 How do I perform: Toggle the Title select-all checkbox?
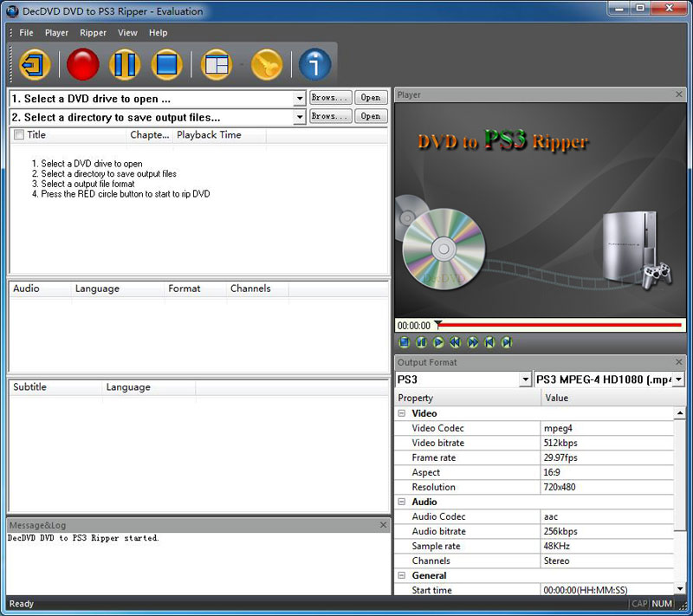pyautogui.click(x=19, y=135)
